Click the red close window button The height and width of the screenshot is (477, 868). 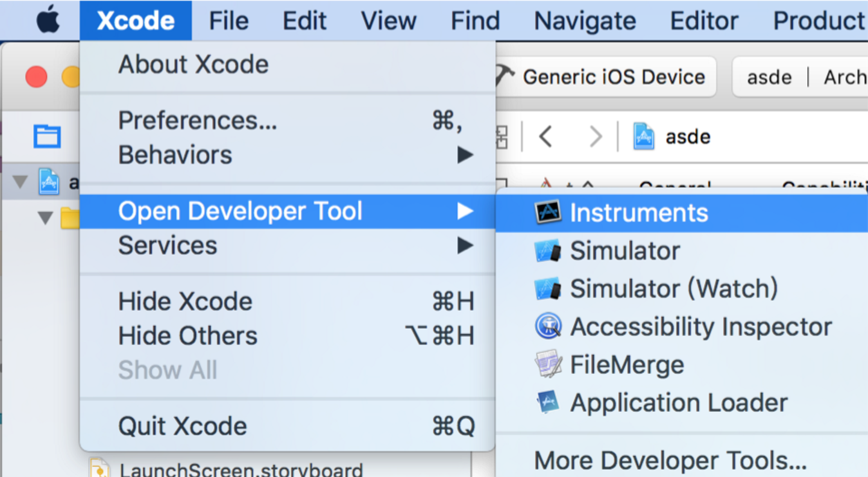[x=36, y=77]
